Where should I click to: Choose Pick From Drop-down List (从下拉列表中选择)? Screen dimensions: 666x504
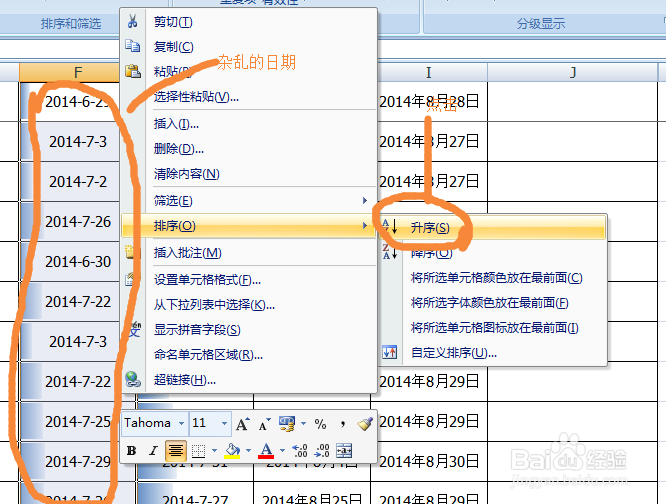point(249,305)
